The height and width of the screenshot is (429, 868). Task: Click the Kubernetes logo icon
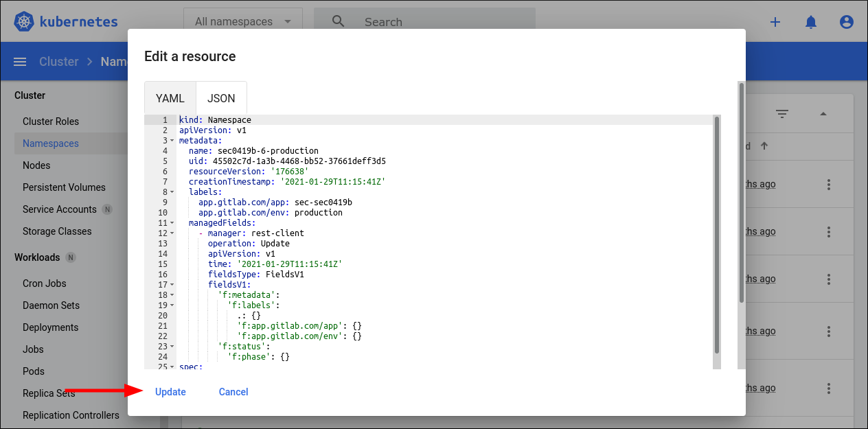point(25,22)
